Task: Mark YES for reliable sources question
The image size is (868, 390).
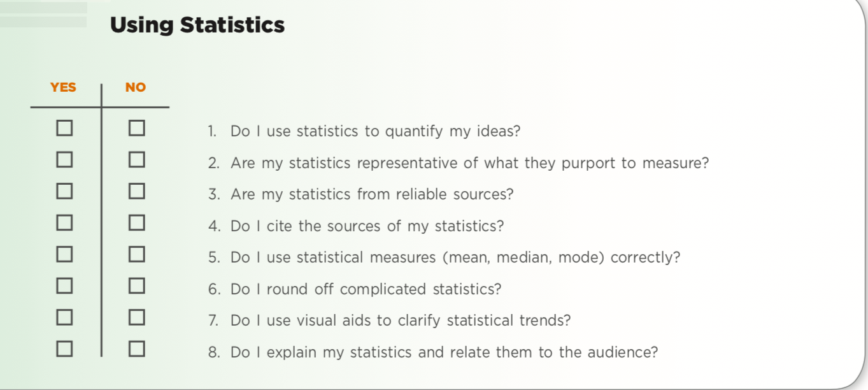Action: coord(64,191)
